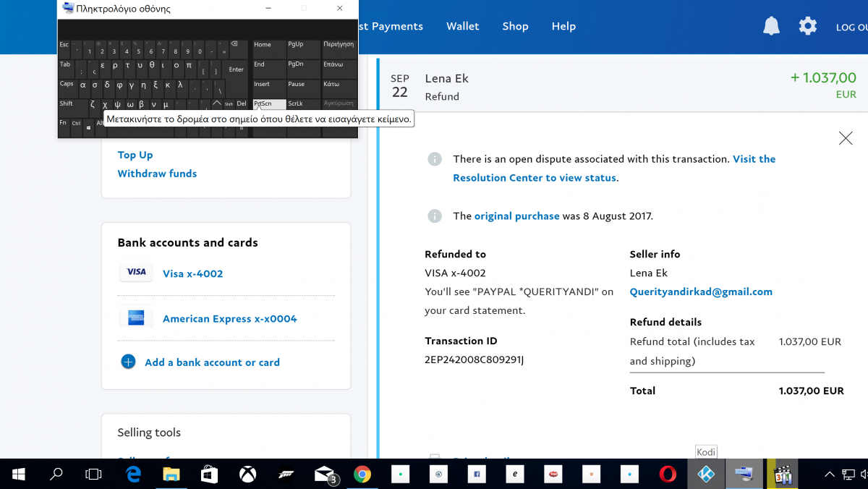Open the Shop tab in PayPal
The image size is (868, 489).
coord(516,26)
